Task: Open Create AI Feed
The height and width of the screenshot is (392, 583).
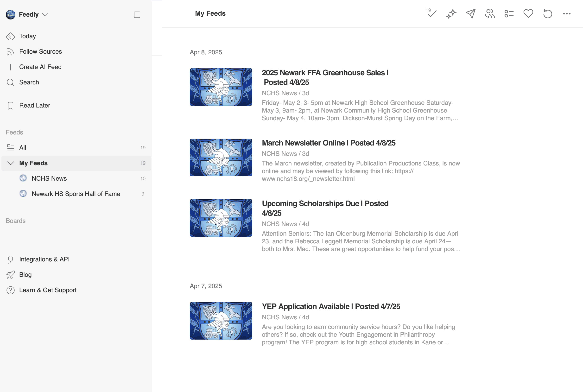Action: [40, 67]
